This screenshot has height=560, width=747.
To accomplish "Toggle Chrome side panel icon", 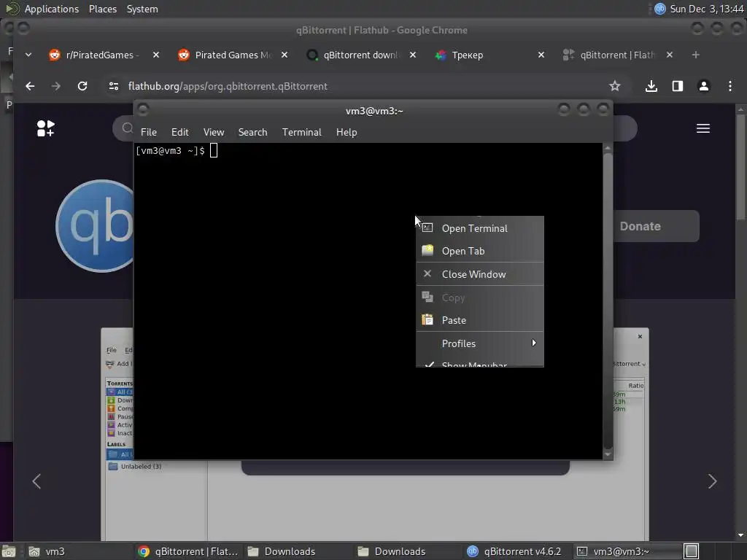I will coord(678,86).
